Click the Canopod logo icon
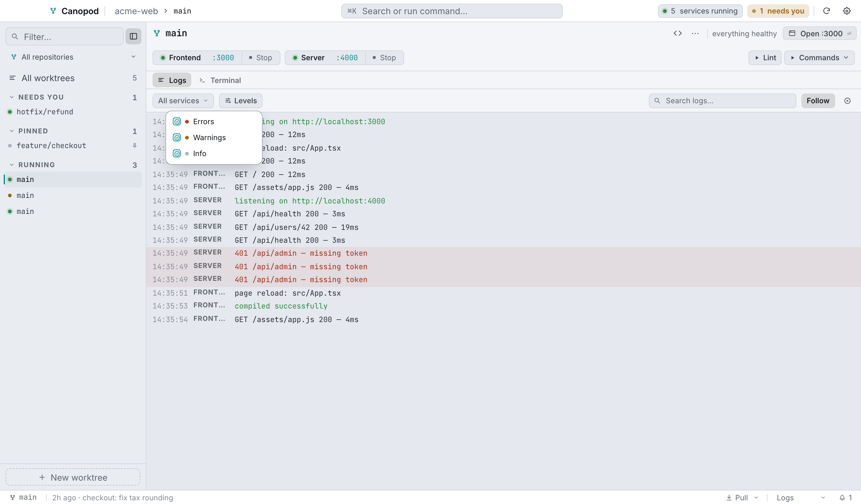Viewport: 861px width, 504px height. tap(53, 11)
